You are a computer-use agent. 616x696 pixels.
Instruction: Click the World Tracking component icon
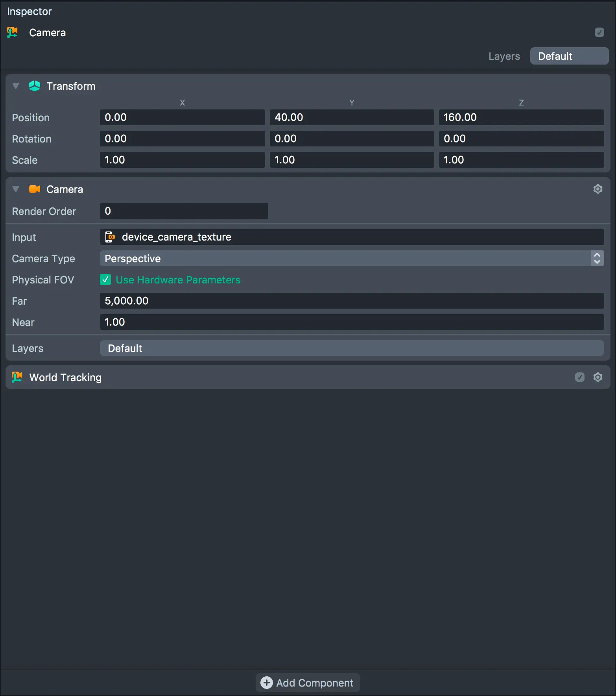click(17, 377)
